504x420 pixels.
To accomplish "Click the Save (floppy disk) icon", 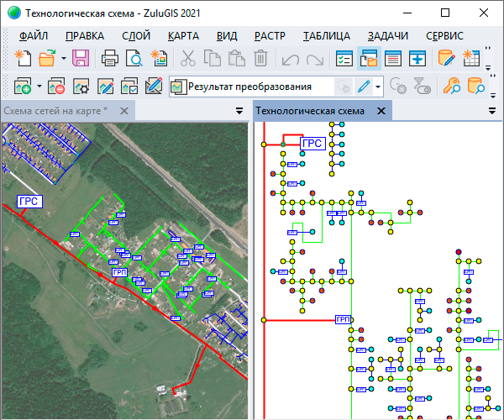I will 81,58.
